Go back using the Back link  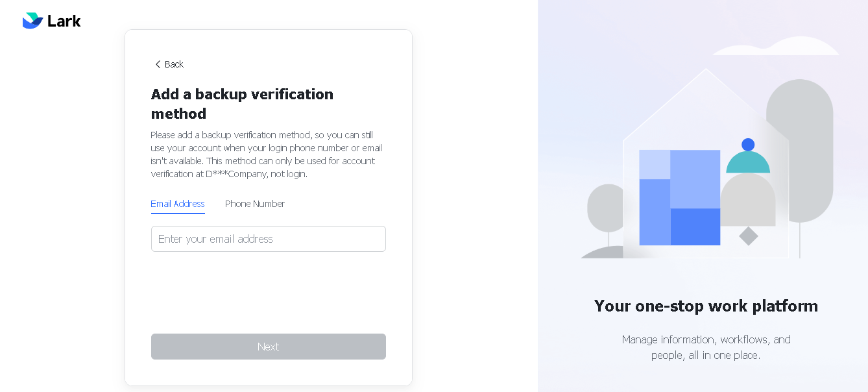pos(169,64)
